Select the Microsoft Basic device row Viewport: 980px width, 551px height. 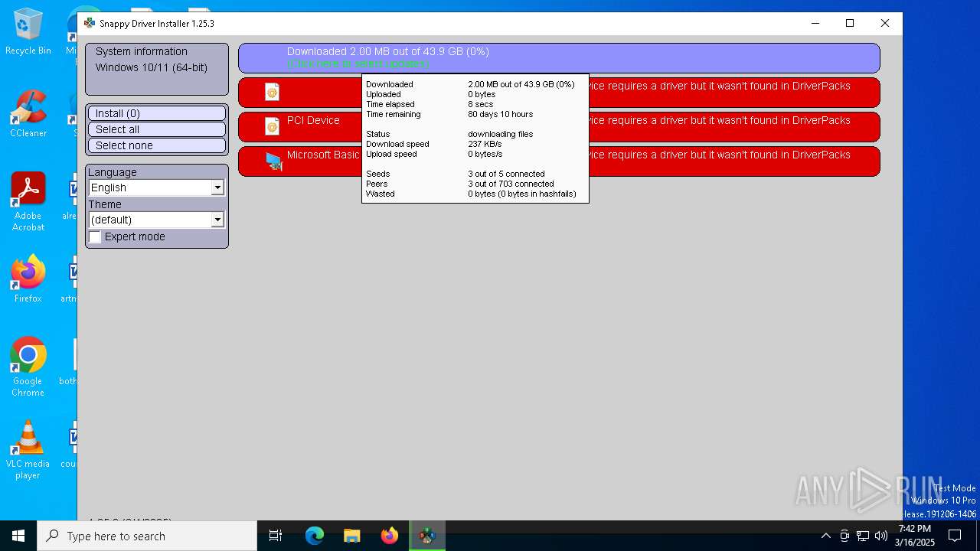[x=559, y=161]
